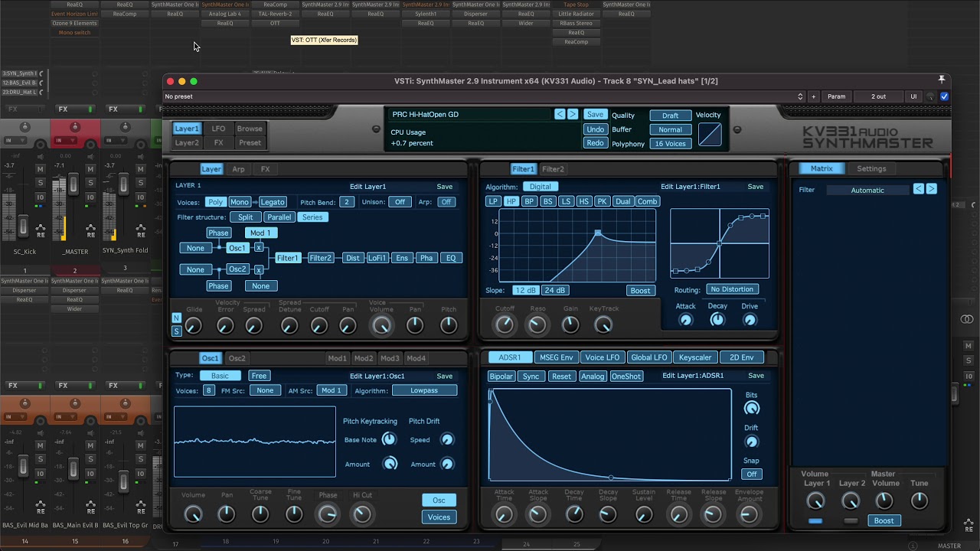Switch to the Arp tab in layer panel
The height and width of the screenshot is (551, 980).
coord(238,169)
